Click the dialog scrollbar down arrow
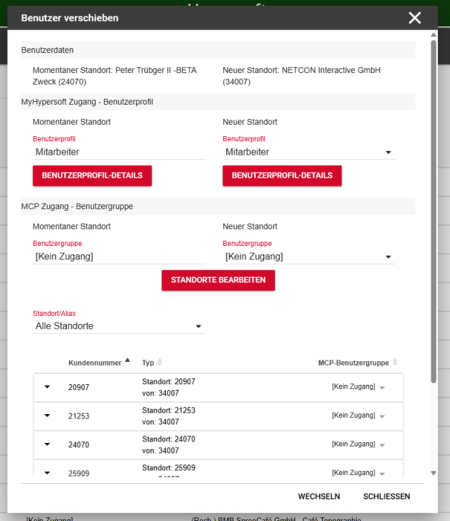The image size is (450, 521). click(x=433, y=473)
